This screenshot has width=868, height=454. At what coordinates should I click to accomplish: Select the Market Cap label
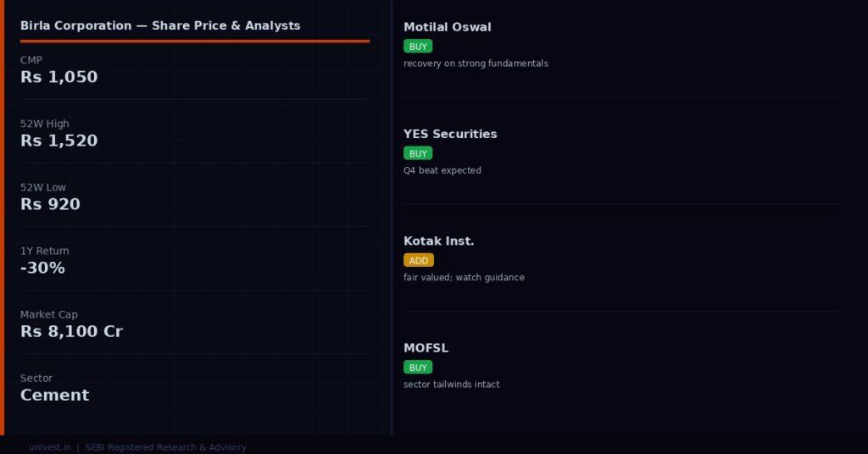tap(49, 314)
